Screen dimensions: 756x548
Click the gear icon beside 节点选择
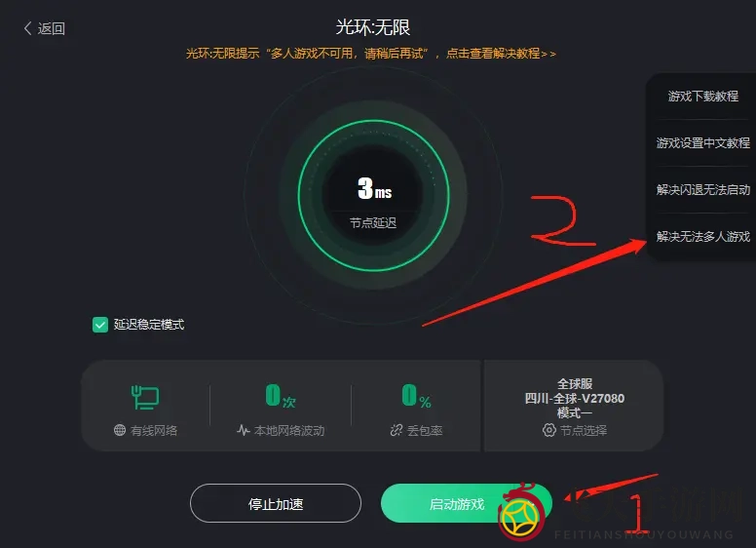[549, 430]
